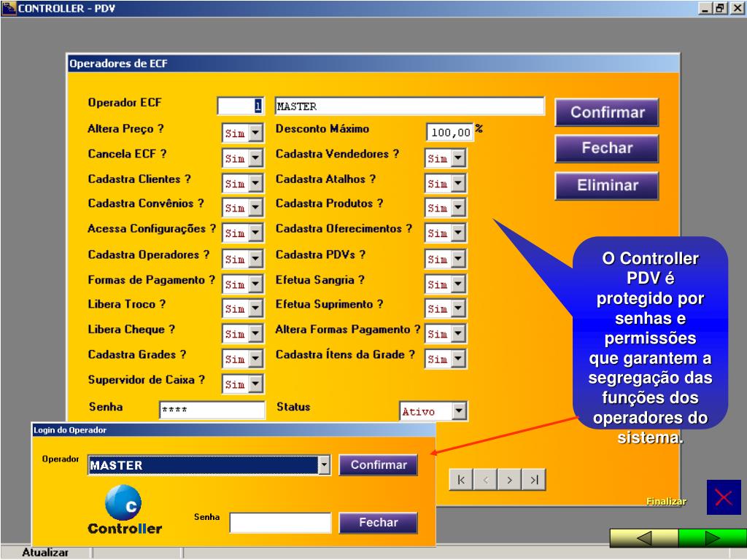Expand the Cadastra Convênios dropdown
The height and width of the screenshot is (560, 747).
pos(256,208)
